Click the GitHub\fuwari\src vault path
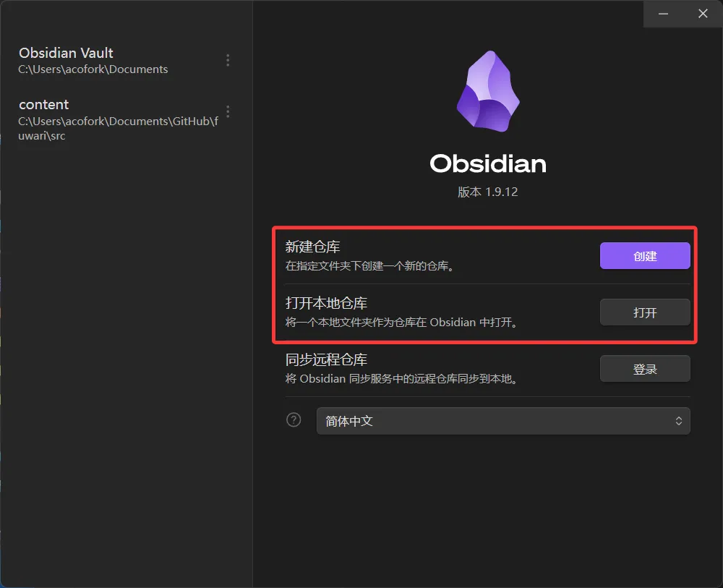Screen dimensions: 723x588 tap(119, 128)
